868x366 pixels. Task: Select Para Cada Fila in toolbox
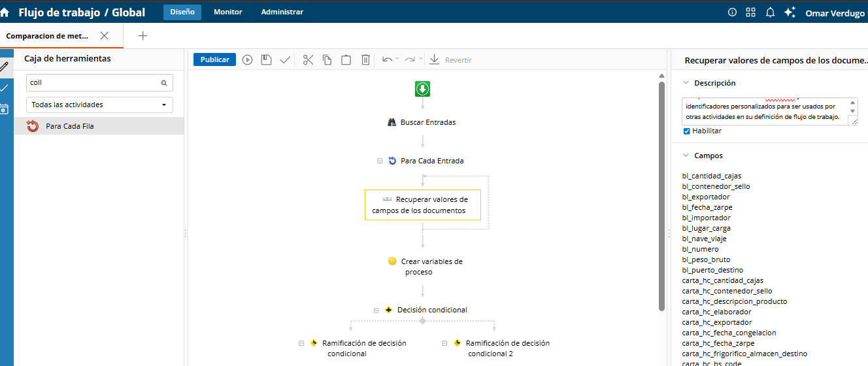click(x=99, y=126)
